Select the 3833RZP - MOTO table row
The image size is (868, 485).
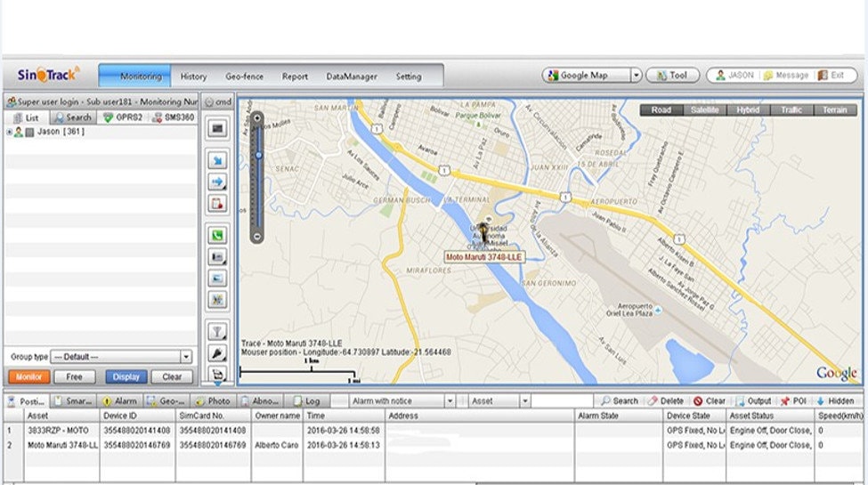[x=434, y=430]
